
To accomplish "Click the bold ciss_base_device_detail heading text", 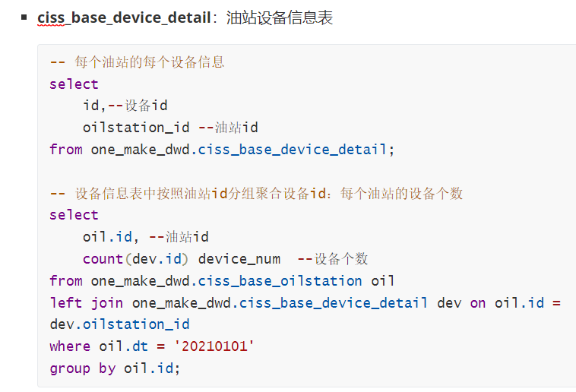I will 124,17.
